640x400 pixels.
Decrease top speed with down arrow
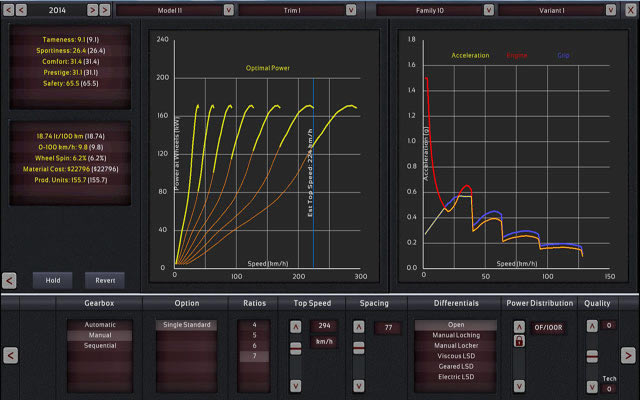[295, 383]
